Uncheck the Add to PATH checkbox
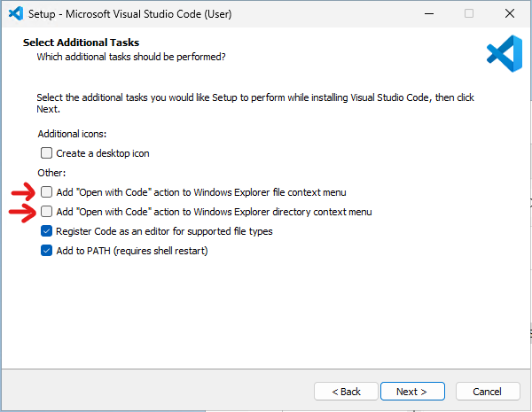This screenshot has width=532, height=412. 46,251
